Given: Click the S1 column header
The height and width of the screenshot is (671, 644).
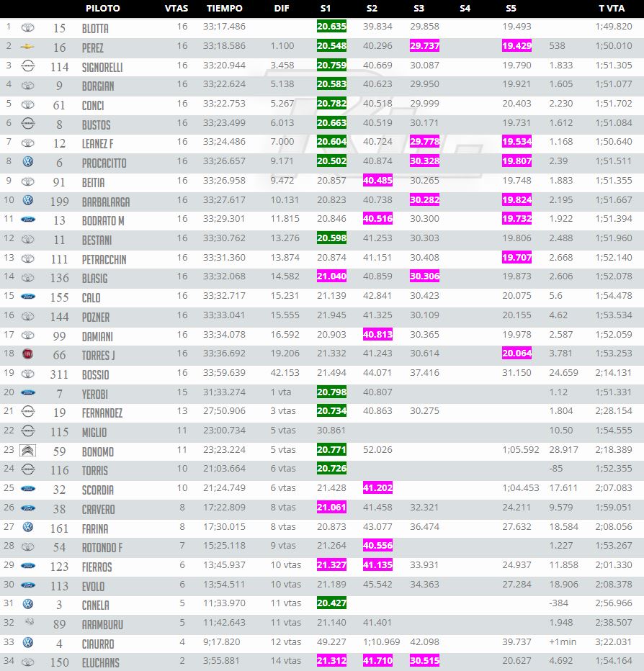Looking at the screenshot, I should point(326,8).
